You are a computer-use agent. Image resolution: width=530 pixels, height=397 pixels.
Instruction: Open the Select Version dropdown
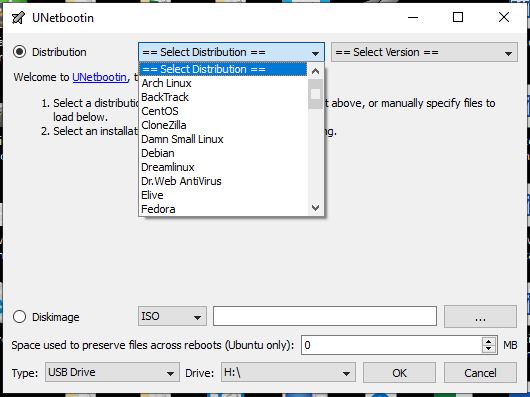click(424, 52)
